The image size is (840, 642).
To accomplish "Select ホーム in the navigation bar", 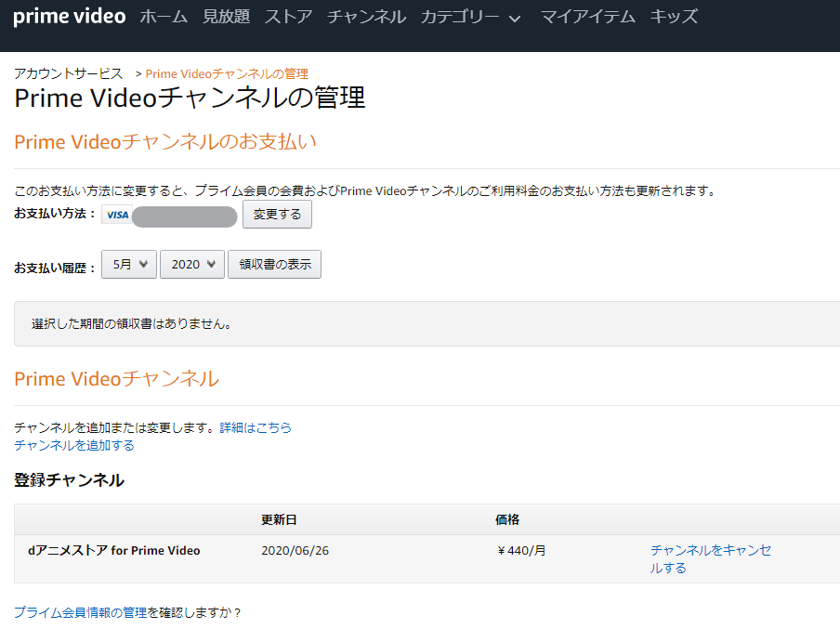I will click(164, 16).
